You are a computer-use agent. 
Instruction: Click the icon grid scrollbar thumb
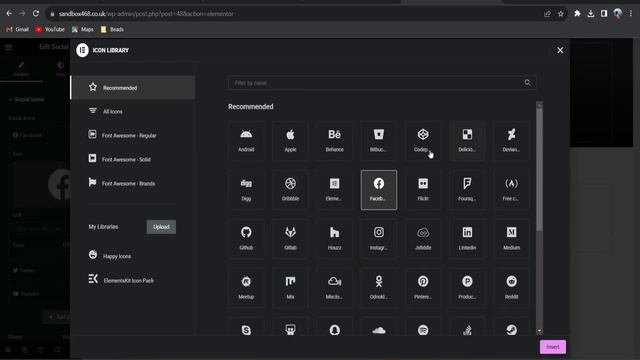[540, 169]
